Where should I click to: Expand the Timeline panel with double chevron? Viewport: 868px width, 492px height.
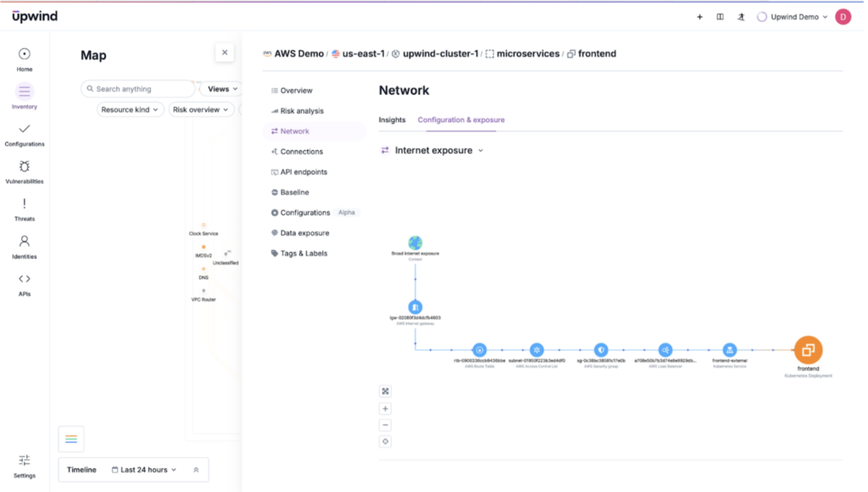pyautogui.click(x=196, y=470)
